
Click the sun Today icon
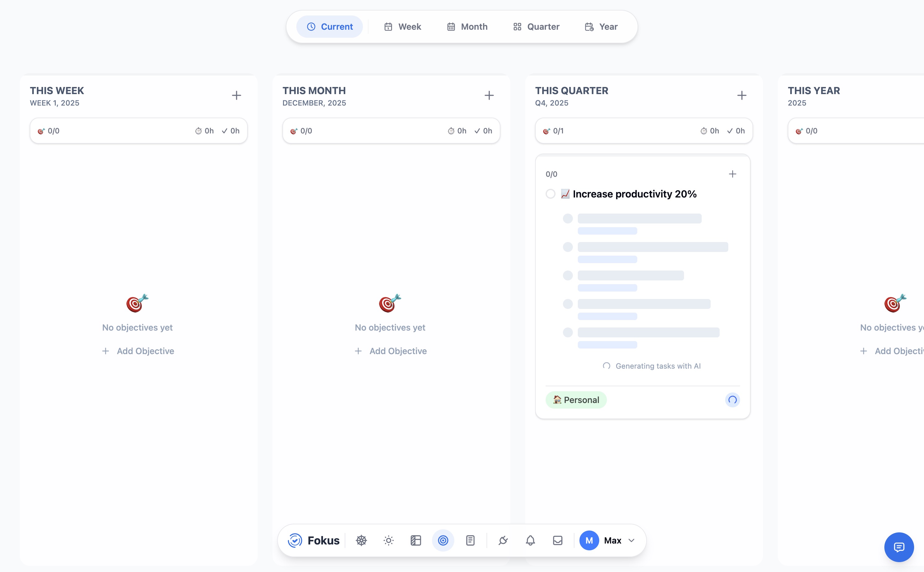click(388, 540)
